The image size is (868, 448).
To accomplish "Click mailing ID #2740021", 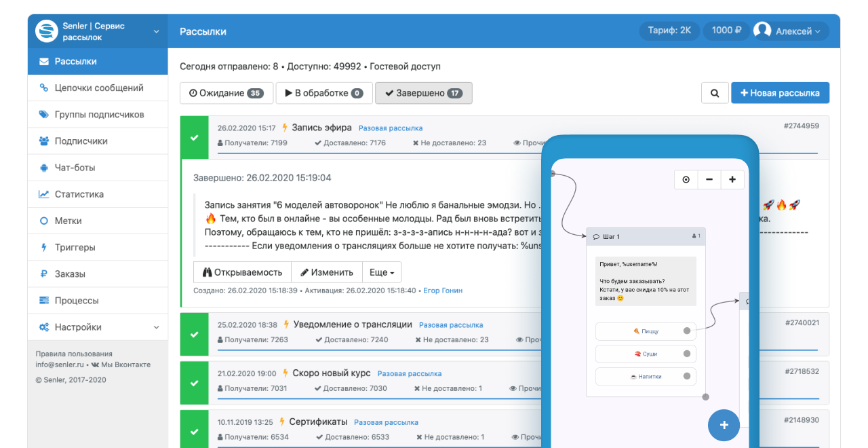I will pos(803,323).
